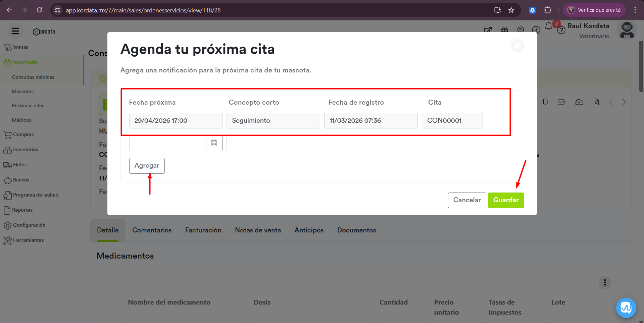This screenshot has height=323, width=644.
Task: Open the hamburger sidebar menu
Action: click(x=15, y=31)
